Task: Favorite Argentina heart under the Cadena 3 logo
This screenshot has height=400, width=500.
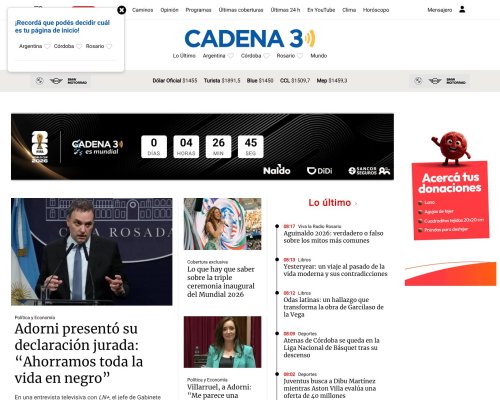Action: [x=230, y=56]
